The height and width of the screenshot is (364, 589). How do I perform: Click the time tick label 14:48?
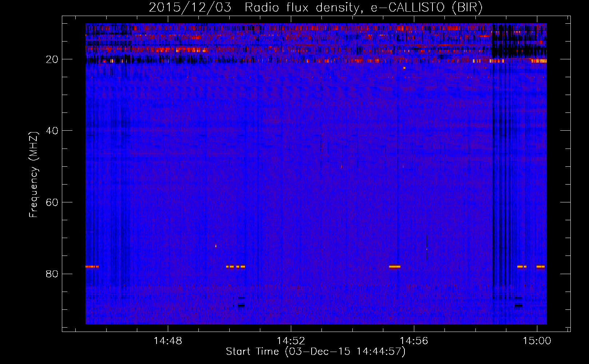point(168,341)
